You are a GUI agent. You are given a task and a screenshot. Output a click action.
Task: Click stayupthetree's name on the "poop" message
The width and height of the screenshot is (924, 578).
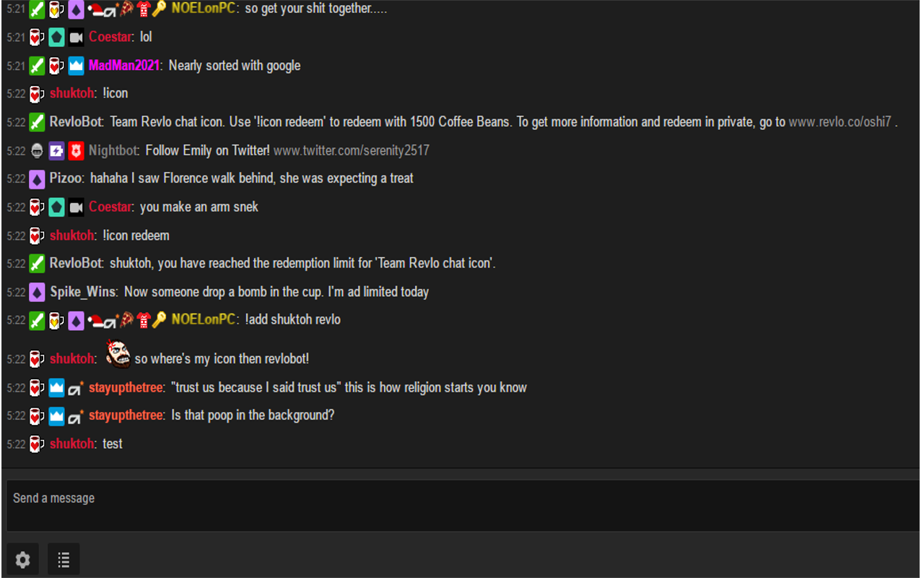pyautogui.click(x=126, y=415)
